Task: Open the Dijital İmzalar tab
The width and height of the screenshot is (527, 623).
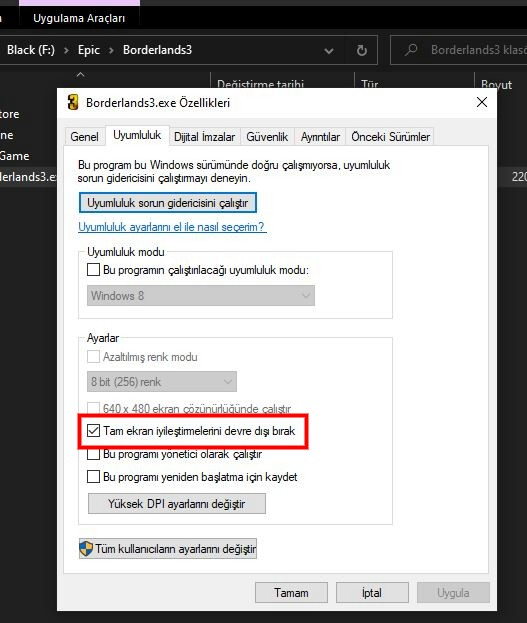Action: [205, 137]
